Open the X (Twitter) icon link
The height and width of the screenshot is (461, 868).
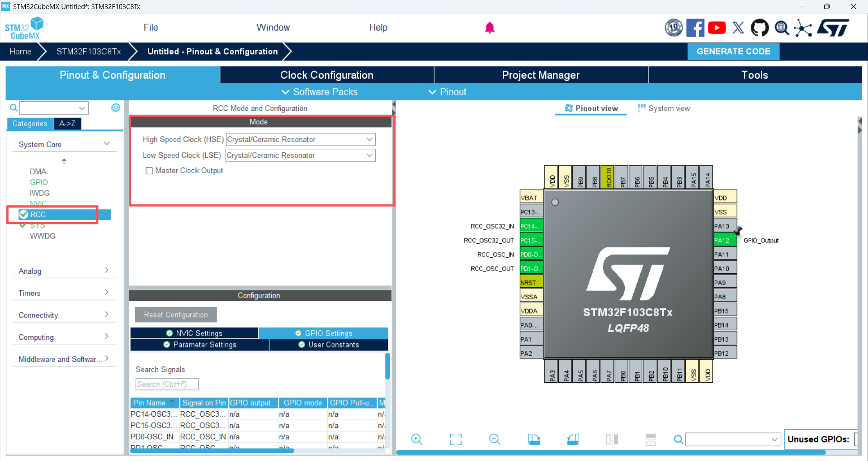coord(738,28)
